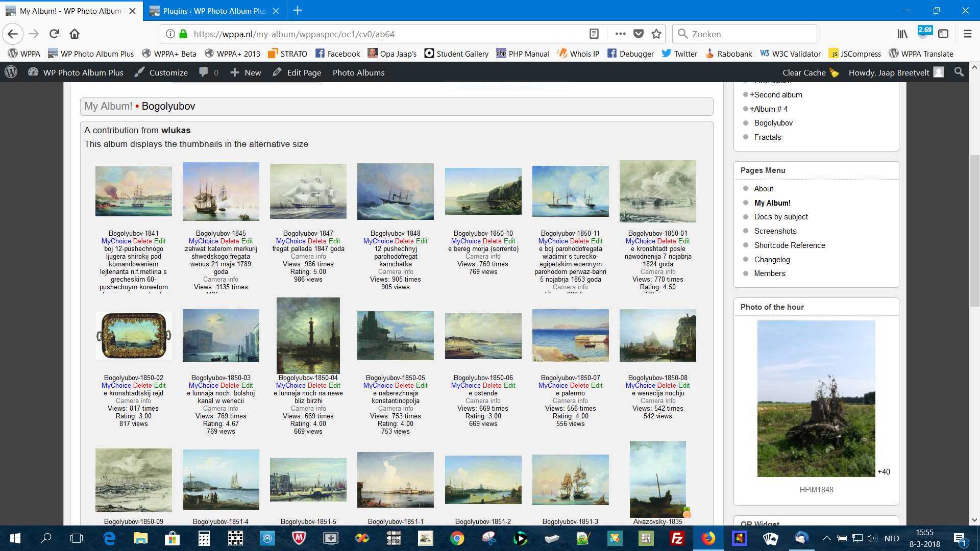Click the WordPress logo in admin bar
This screenshot has width=980, height=551.
coord(11,72)
